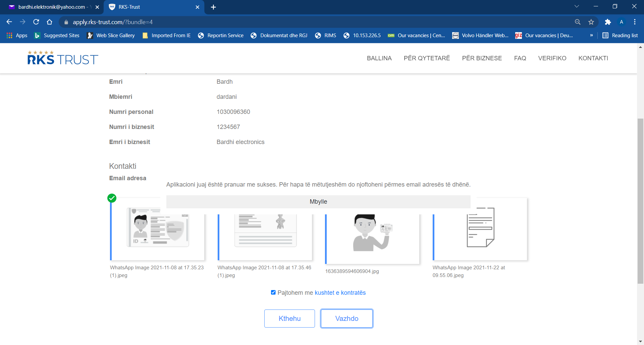Image resolution: width=644 pixels, height=345 pixels.
Task: Open Chrome three-dot menu
Action: point(635,22)
